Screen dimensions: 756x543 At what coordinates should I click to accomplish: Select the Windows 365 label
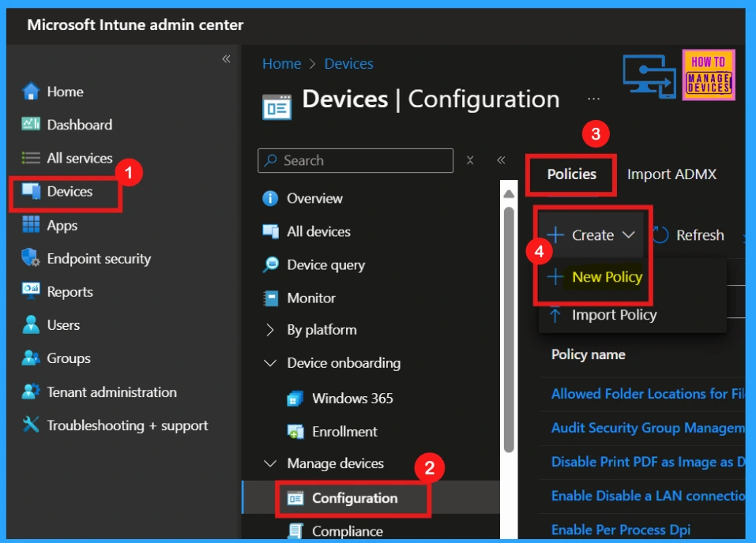352,399
